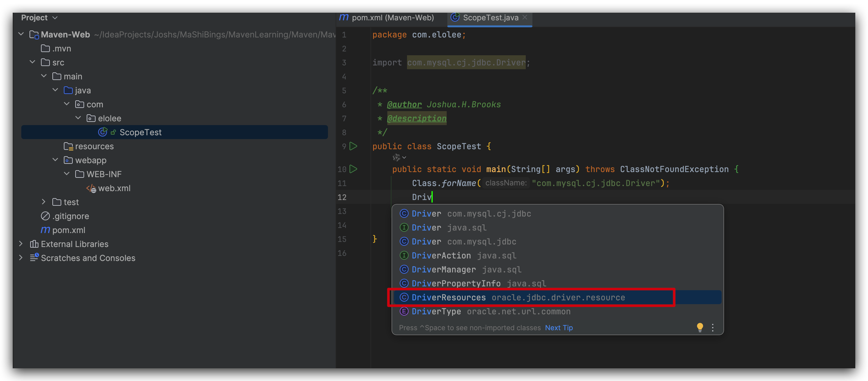
Task: Collapse the java folder chevron
Action: coord(55,90)
